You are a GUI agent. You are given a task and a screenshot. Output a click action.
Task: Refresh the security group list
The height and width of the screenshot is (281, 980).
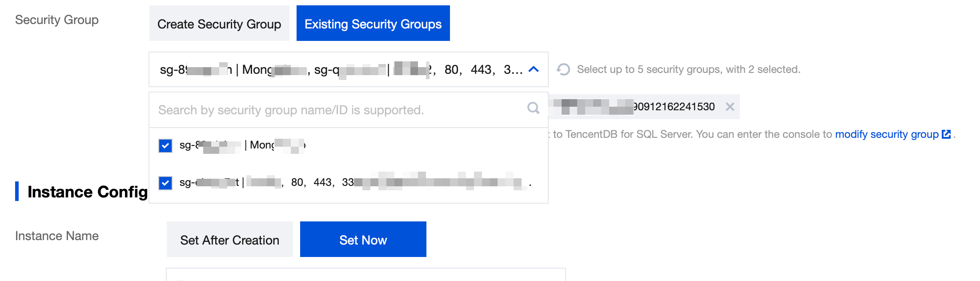[x=563, y=69]
